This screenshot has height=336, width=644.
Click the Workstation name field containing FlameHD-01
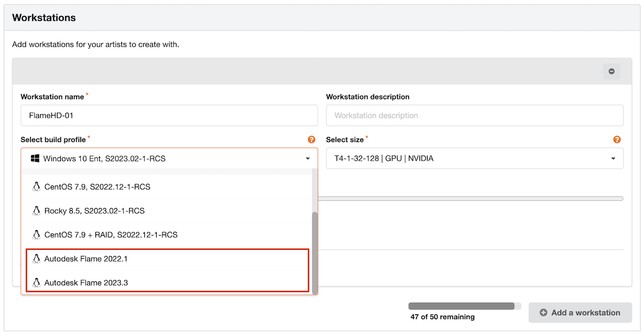[x=169, y=116]
